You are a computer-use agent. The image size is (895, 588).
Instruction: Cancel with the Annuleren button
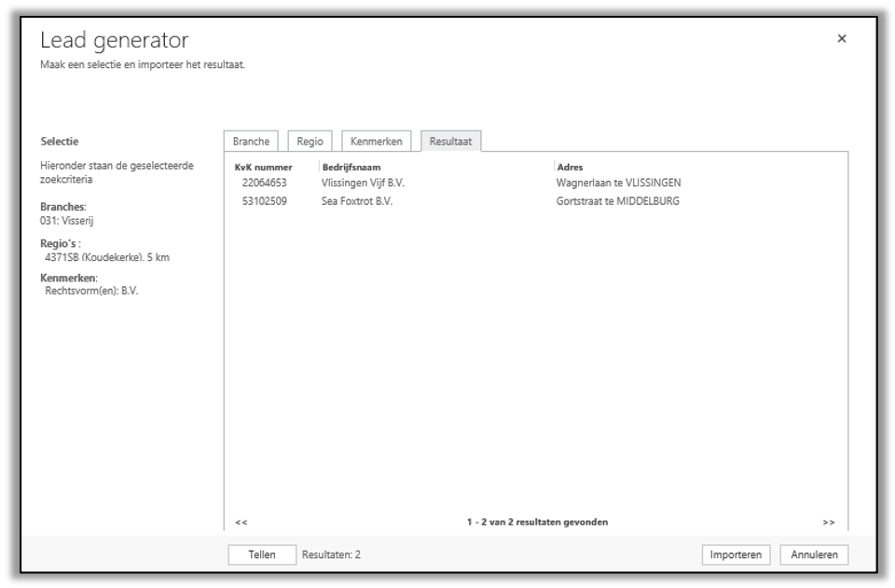coord(814,554)
